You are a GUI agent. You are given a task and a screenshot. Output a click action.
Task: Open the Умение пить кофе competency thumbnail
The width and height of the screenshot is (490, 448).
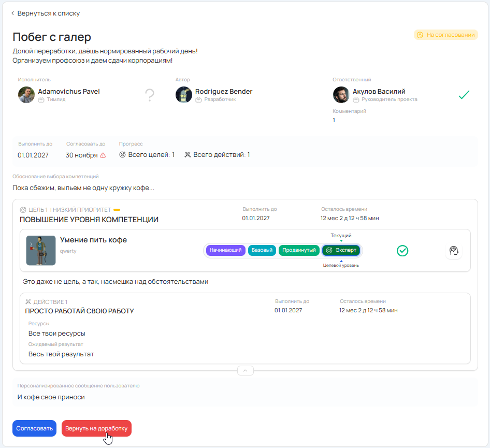coord(41,251)
